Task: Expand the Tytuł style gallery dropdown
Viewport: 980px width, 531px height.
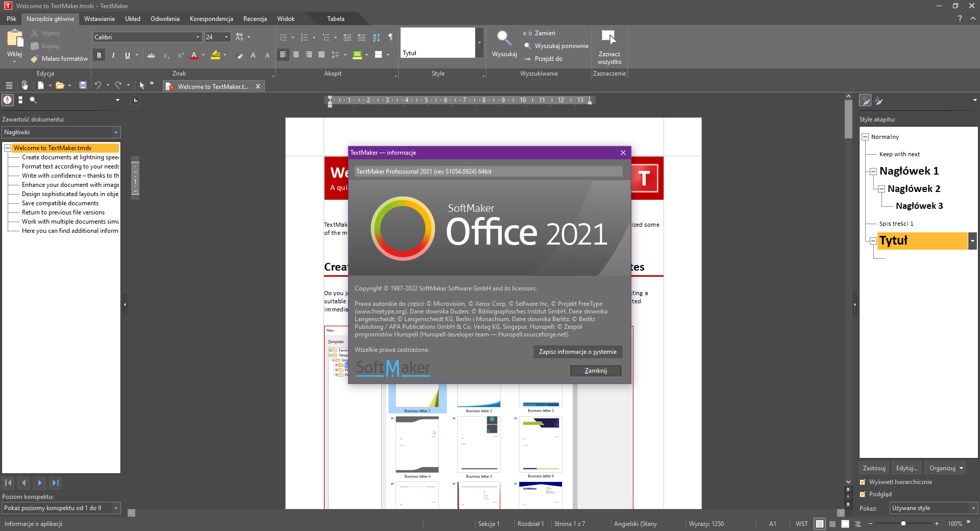Action: (479, 42)
